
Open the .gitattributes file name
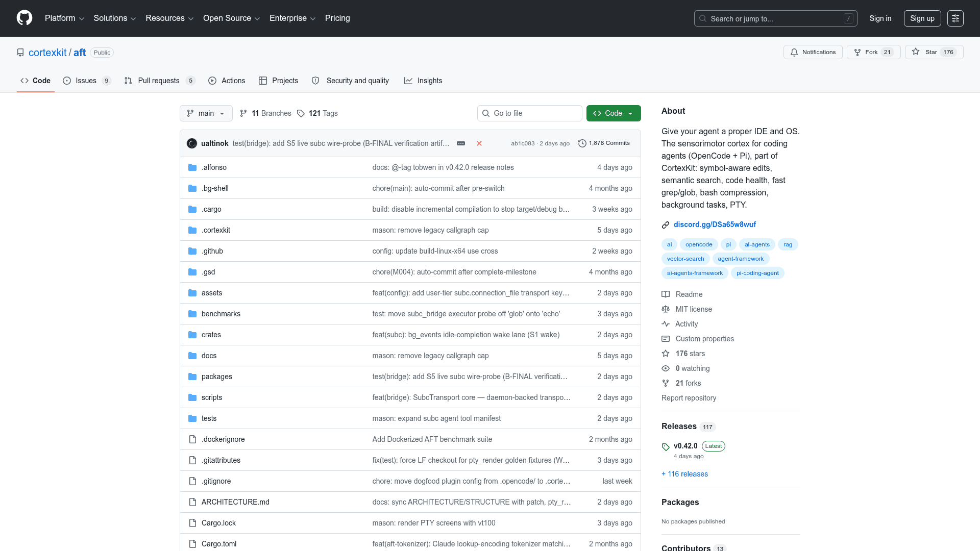pos(221,460)
